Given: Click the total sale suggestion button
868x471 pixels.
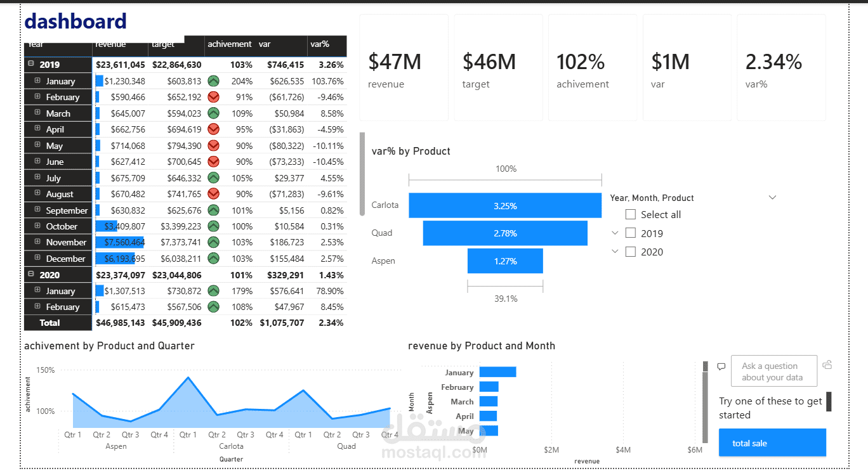Looking at the screenshot, I should (772, 442).
